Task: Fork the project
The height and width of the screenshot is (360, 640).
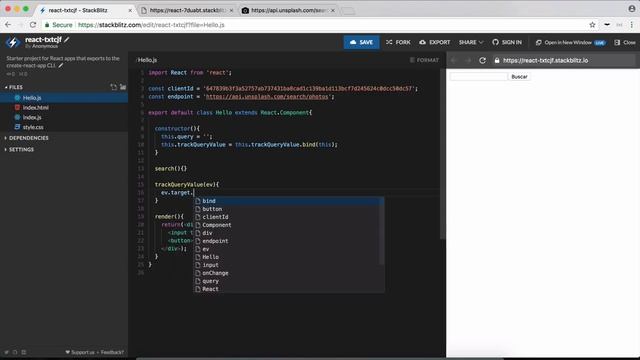Action: (x=398, y=42)
